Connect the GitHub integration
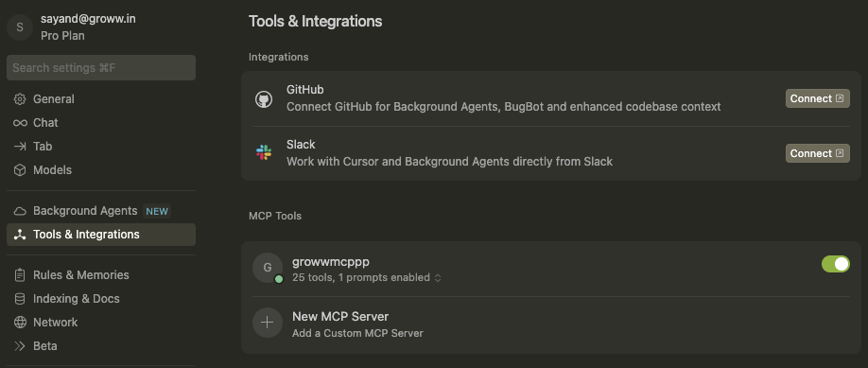The height and width of the screenshot is (368, 868). point(817,98)
